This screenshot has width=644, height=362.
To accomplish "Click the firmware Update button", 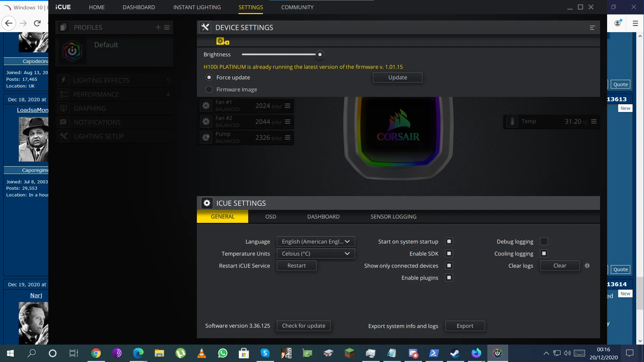I will pos(397,77).
